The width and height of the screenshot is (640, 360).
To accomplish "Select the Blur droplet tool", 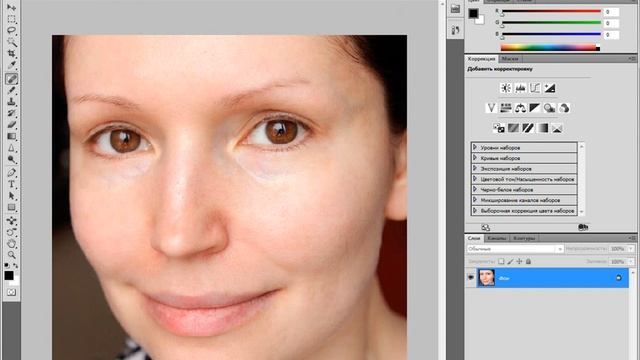I will pos(11,148).
